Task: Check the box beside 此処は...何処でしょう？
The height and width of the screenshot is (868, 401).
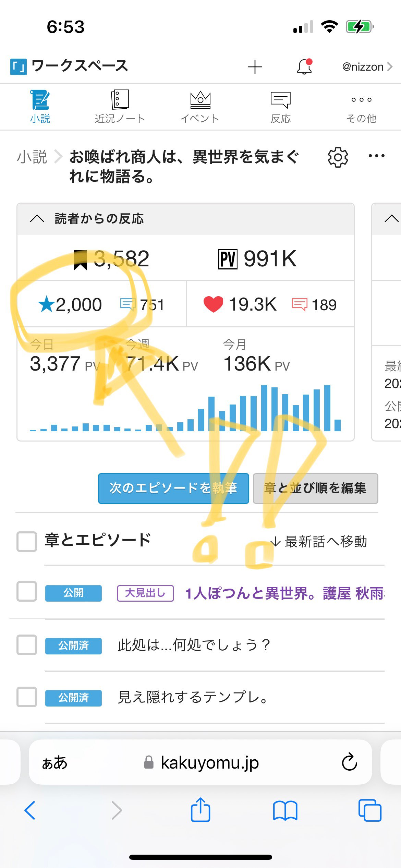Action: click(x=27, y=644)
